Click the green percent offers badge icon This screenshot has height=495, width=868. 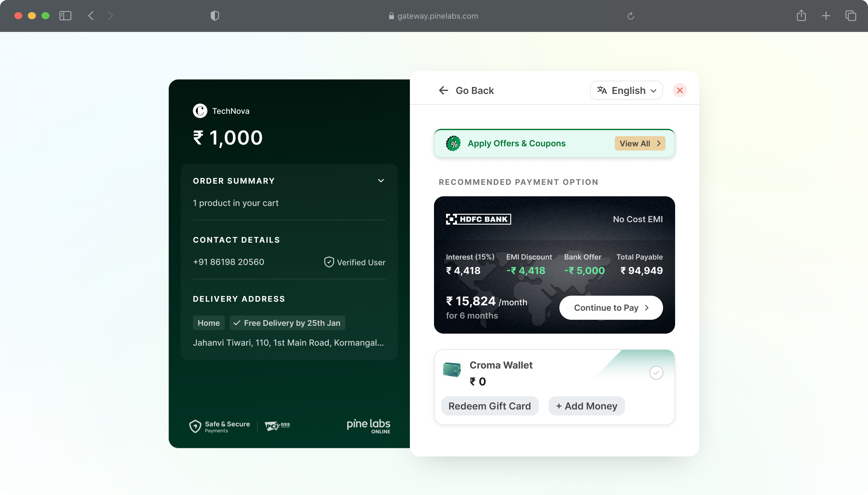tap(454, 143)
